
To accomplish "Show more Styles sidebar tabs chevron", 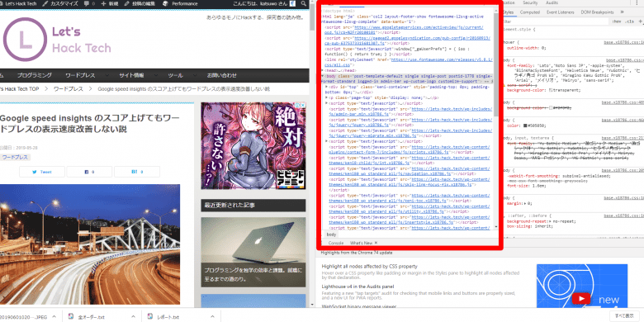I will click(622, 12).
